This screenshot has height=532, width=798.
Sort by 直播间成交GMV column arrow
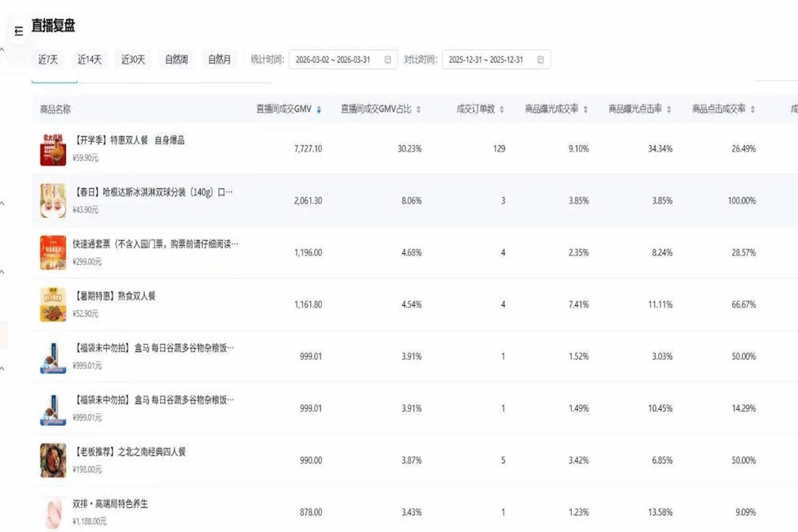[x=319, y=109]
